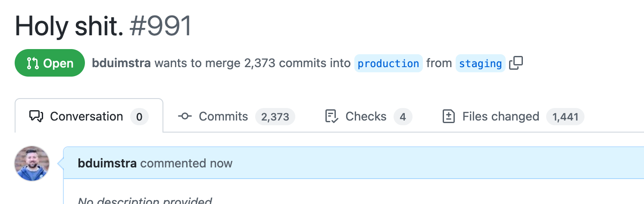This screenshot has width=644, height=204.
Task: Open the staging head branch link
Action: pos(480,63)
